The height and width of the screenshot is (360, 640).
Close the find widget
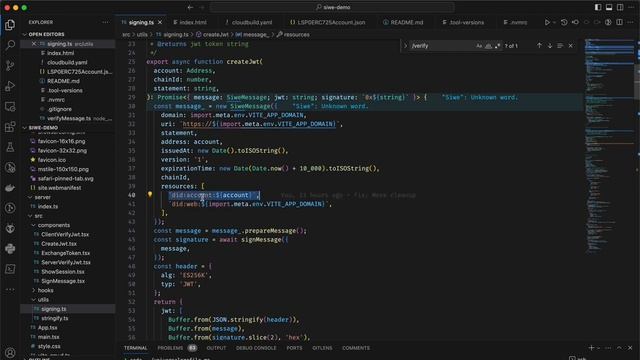click(571, 46)
